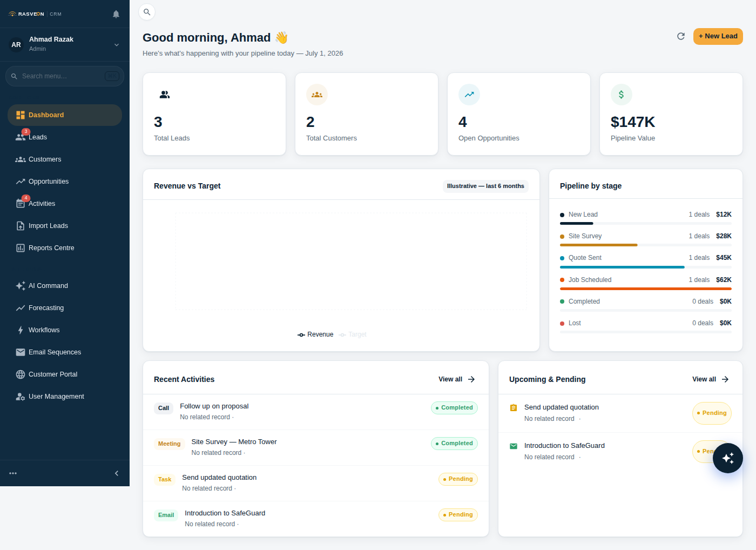Viewport: 756px width, 550px height.
Task: Click the Illustrative — last 6 months badge
Action: tap(485, 186)
